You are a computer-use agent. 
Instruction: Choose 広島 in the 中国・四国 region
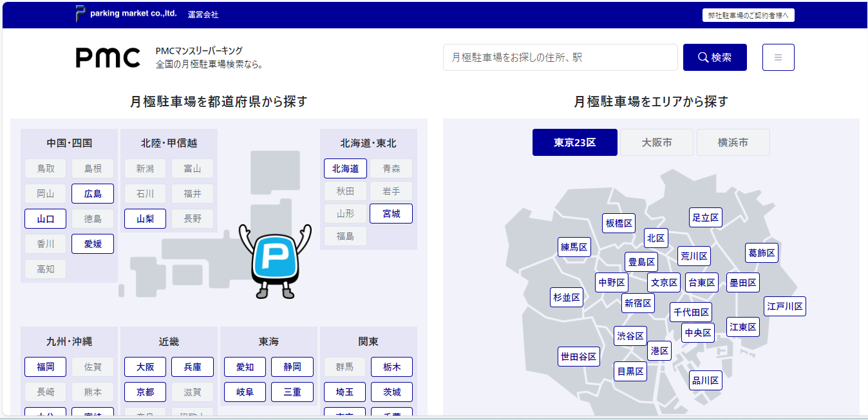coord(93,194)
